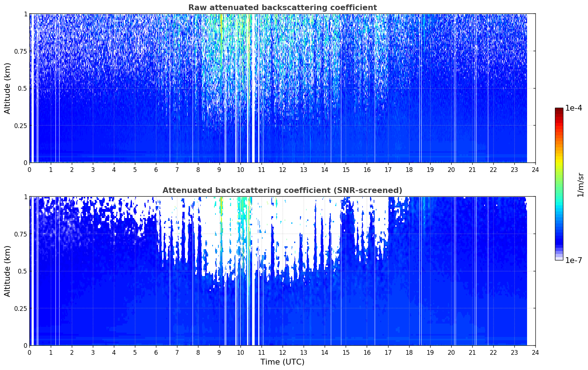Click hour tick "3" under the SNR-screened plot
The image size is (588, 370).
pyautogui.click(x=93, y=352)
